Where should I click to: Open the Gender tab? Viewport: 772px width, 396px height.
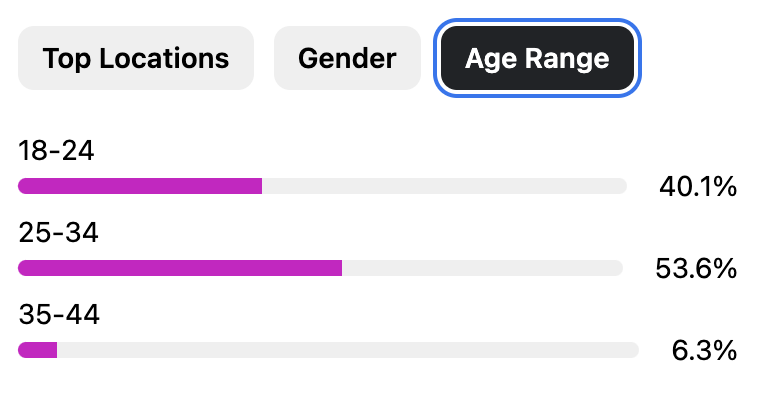[348, 58]
